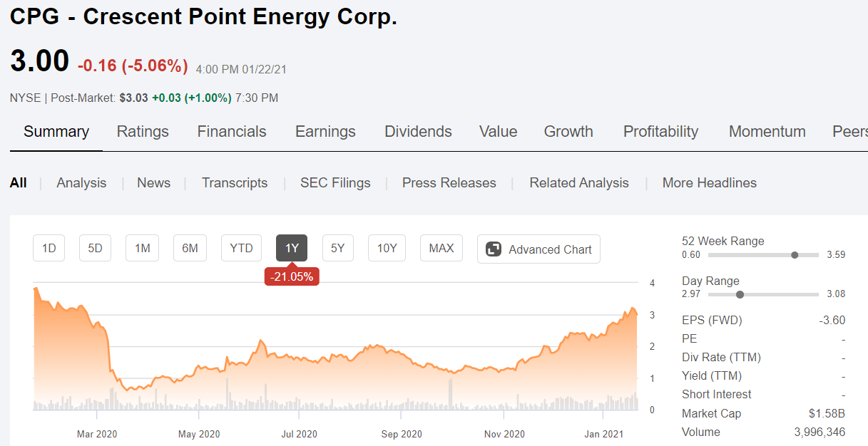The image size is (868, 446).
Task: Select the 5Y time range
Action: tap(337, 248)
